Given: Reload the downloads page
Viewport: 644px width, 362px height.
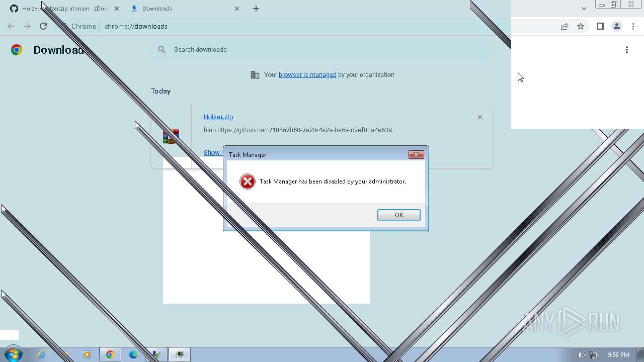Looking at the screenshot, I should click(x=43, y=26).
